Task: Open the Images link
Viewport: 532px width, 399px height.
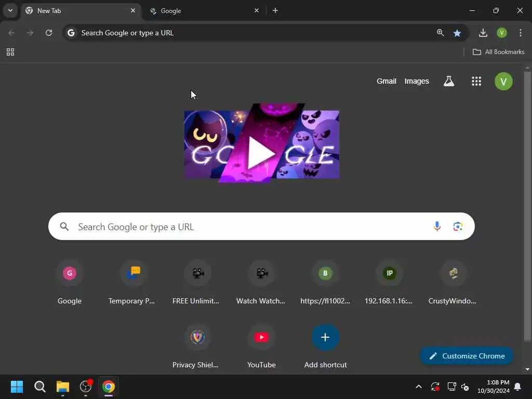Action: 417,81
